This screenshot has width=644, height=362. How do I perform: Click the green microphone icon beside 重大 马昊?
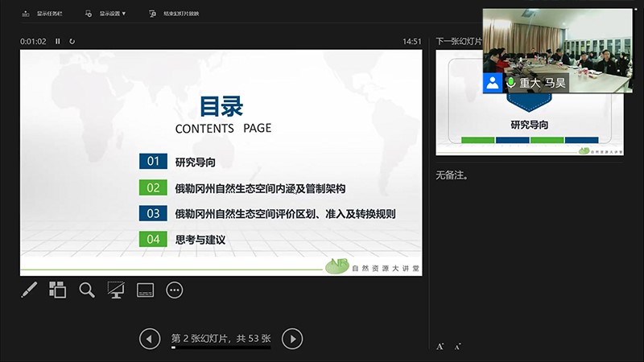pyautogui.click(x=510, y=83)
